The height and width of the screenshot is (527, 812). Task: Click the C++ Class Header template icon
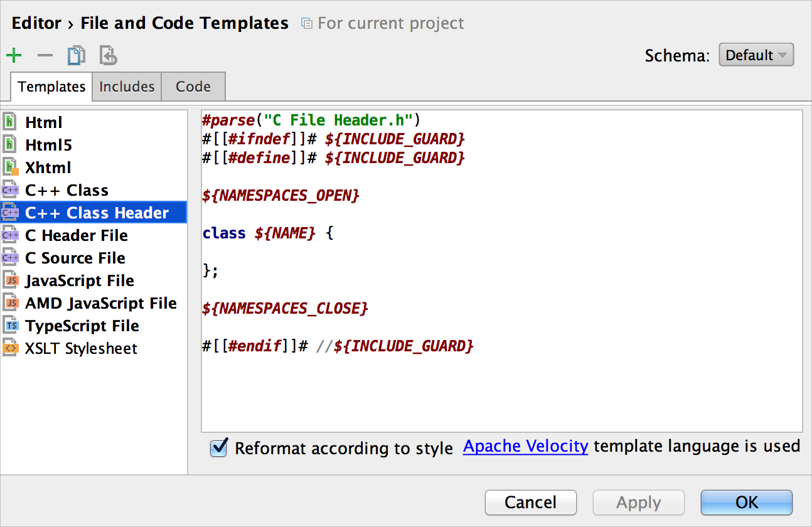[x=11, y=212]
